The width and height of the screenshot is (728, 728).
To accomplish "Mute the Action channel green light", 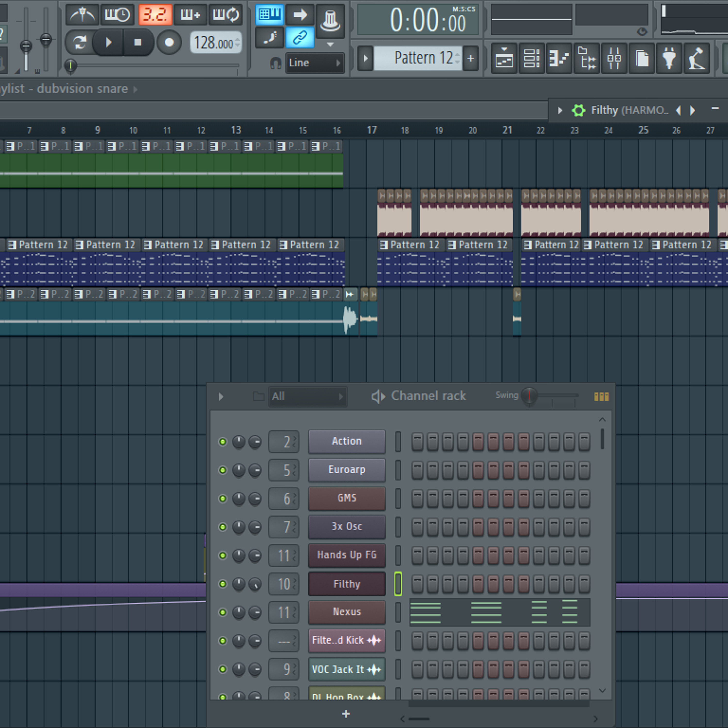I will point(223,442).
